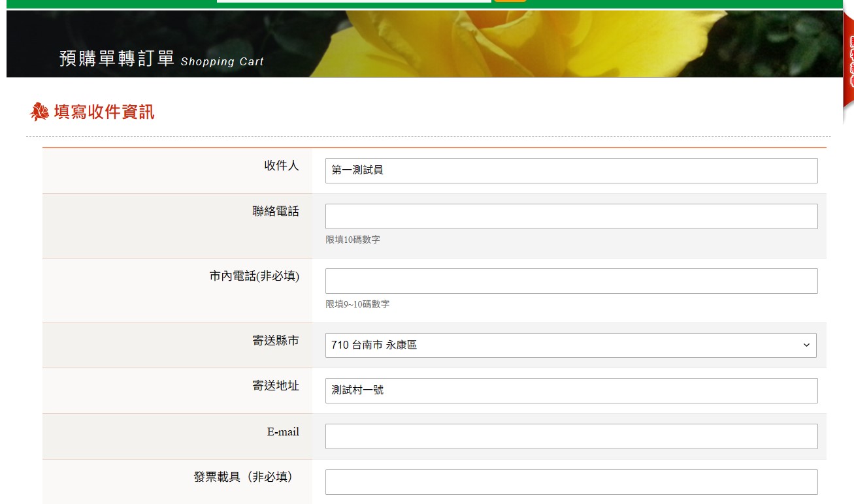Click the 發票載具 invoice carrier input
The height and width of the screenshot is (504, 854).
[x=571, y=482]
